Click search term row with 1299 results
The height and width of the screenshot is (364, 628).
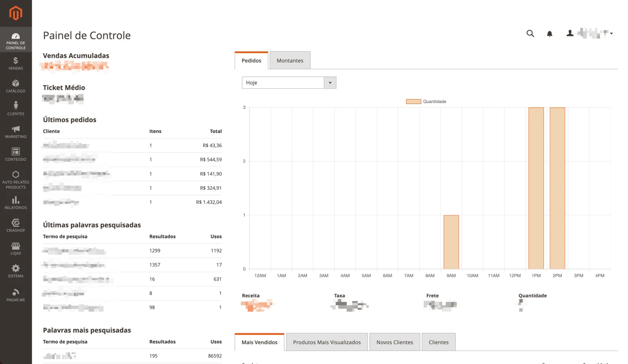(132, 251)
